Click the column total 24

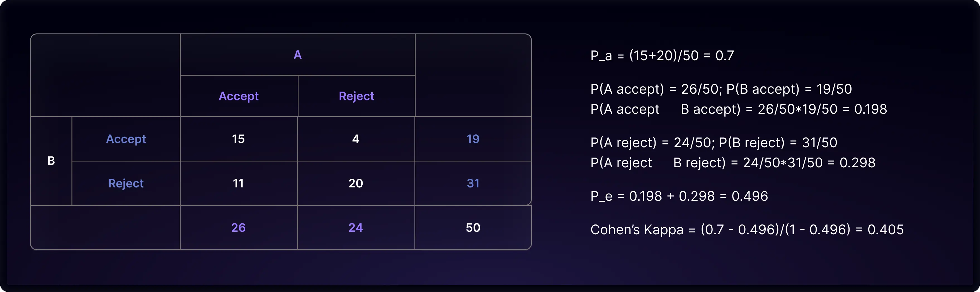click(356, 228)
